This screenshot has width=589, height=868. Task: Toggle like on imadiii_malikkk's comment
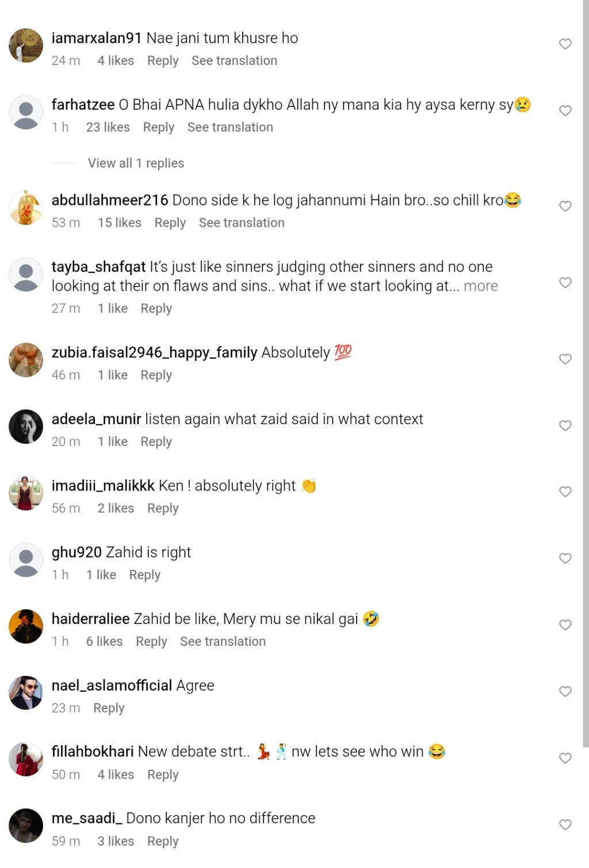(565, 492)
